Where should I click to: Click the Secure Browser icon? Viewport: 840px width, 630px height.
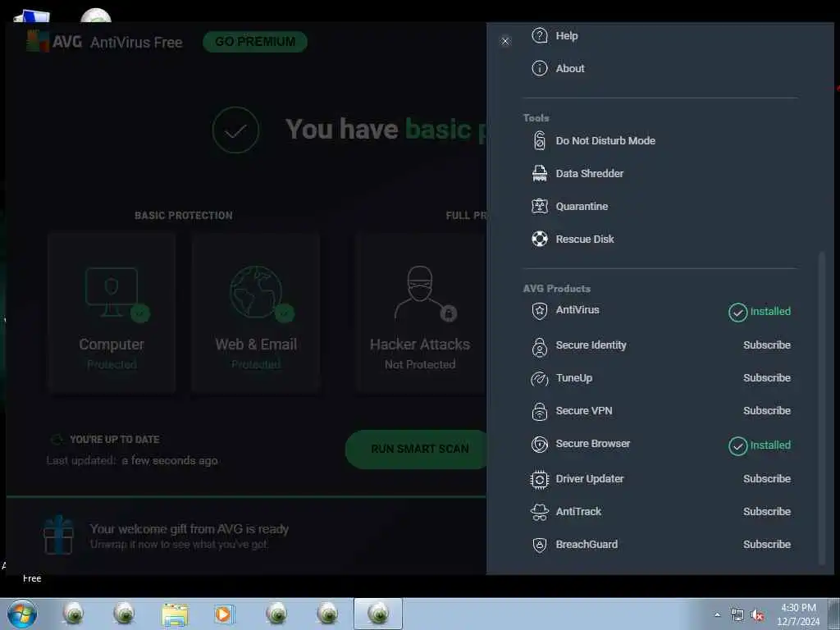(540, 444)
